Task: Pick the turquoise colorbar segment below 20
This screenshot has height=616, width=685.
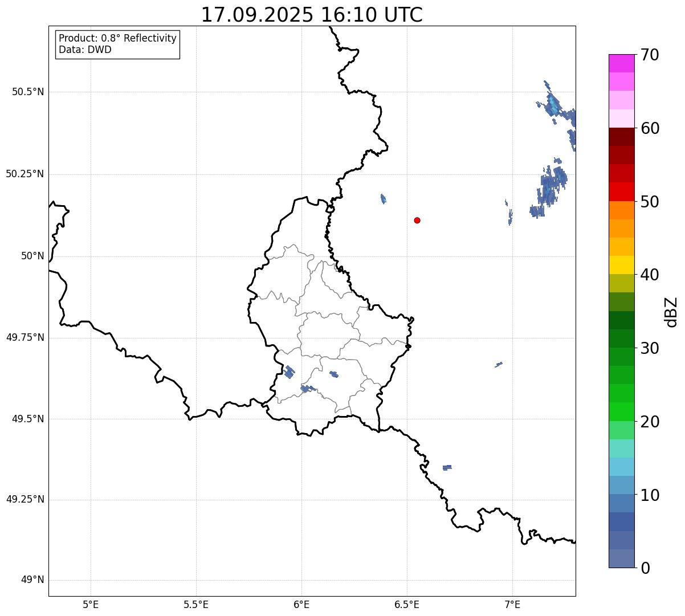Action: click(621, 448)
